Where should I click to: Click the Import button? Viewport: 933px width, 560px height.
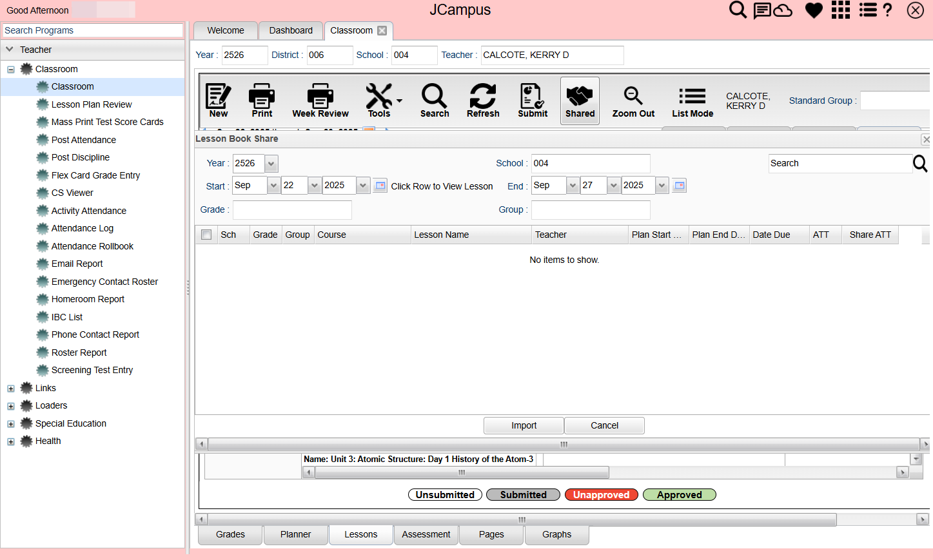point(524,425)
